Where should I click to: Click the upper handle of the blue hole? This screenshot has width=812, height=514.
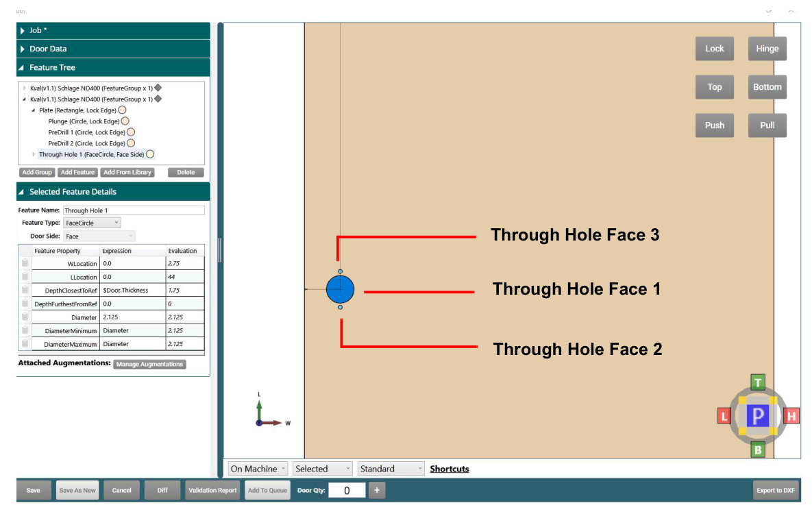(x=341, y=271)
